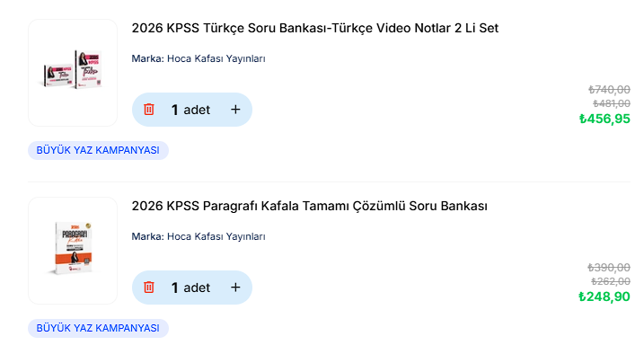
Task: Open the Paragrafı Kafala book cover thumbnail
Action: point(73,251)
